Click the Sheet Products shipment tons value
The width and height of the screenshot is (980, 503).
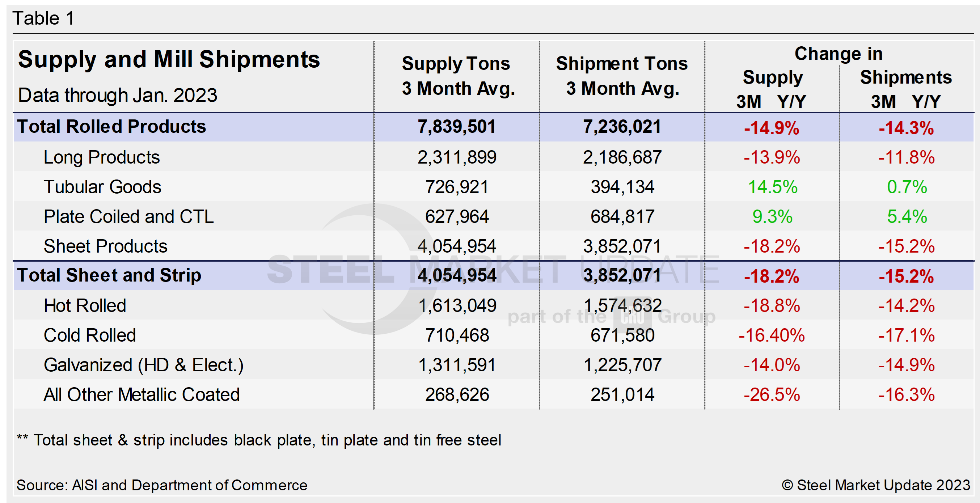click(622, 246)
